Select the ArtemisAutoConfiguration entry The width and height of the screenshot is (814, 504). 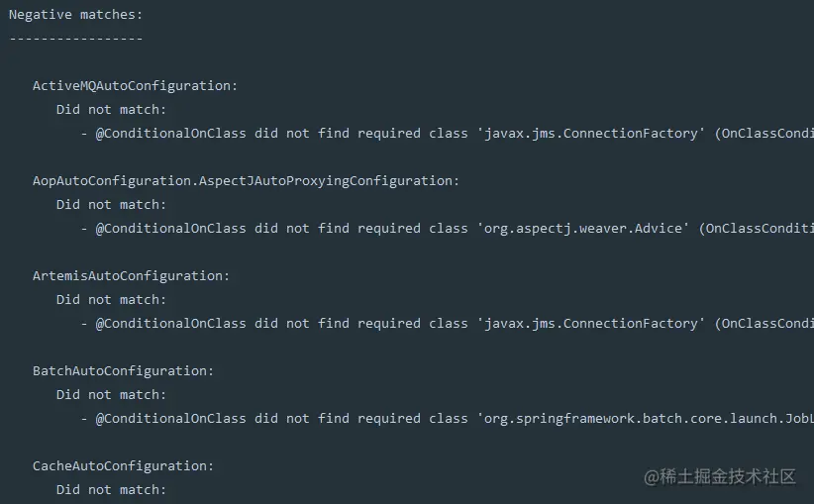click(x=131, y=275)
